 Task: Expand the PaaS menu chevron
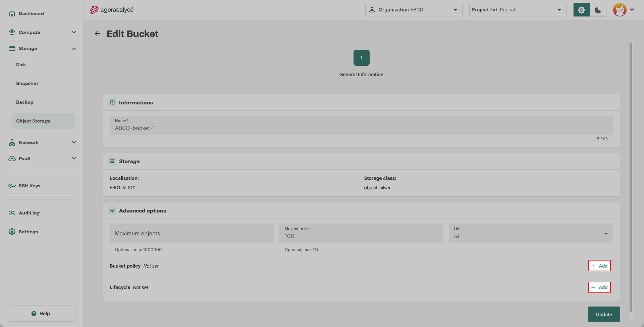pyautogui.click(x=74, y=158)
